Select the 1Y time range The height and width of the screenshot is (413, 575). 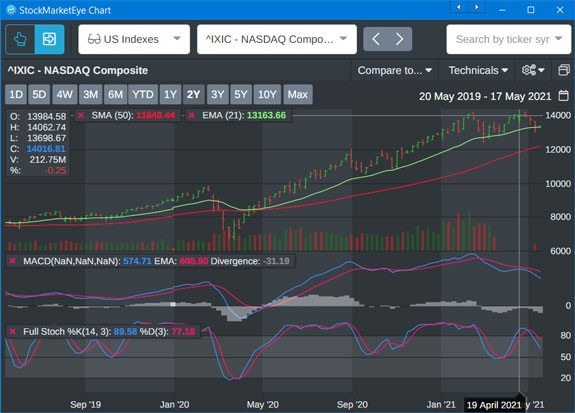pos(170,95)
